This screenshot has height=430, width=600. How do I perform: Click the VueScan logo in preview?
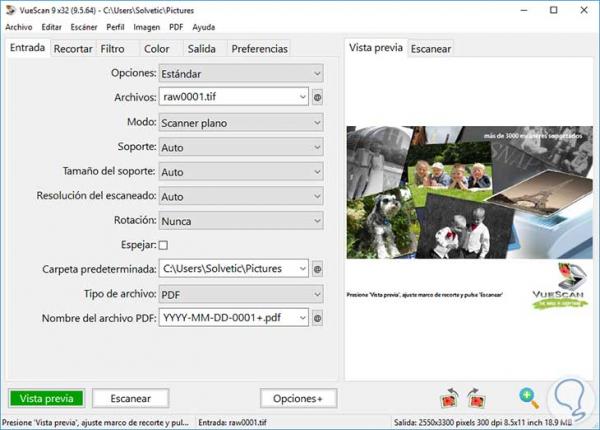pos(559,286)
